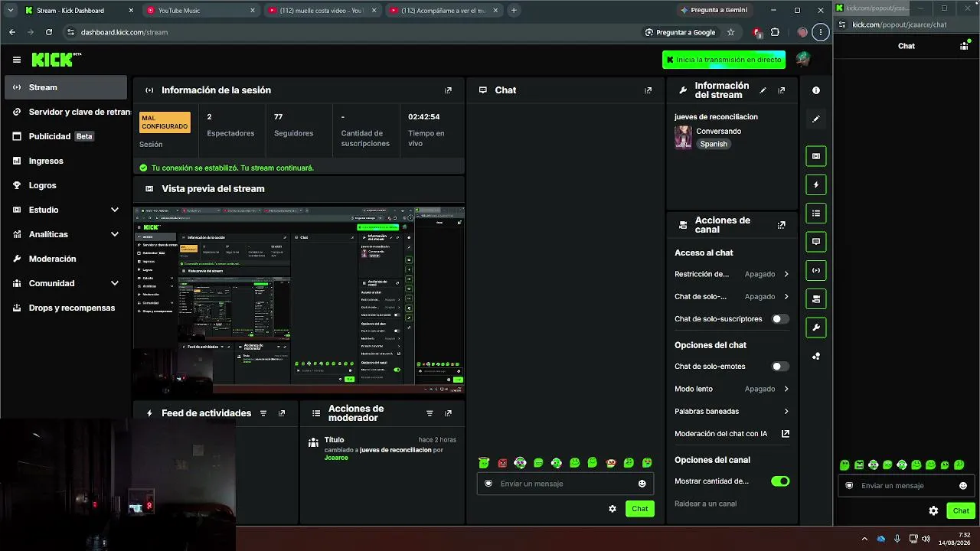
Task: Open the Moderación del chat con IA external link
Action: (786, 434)
